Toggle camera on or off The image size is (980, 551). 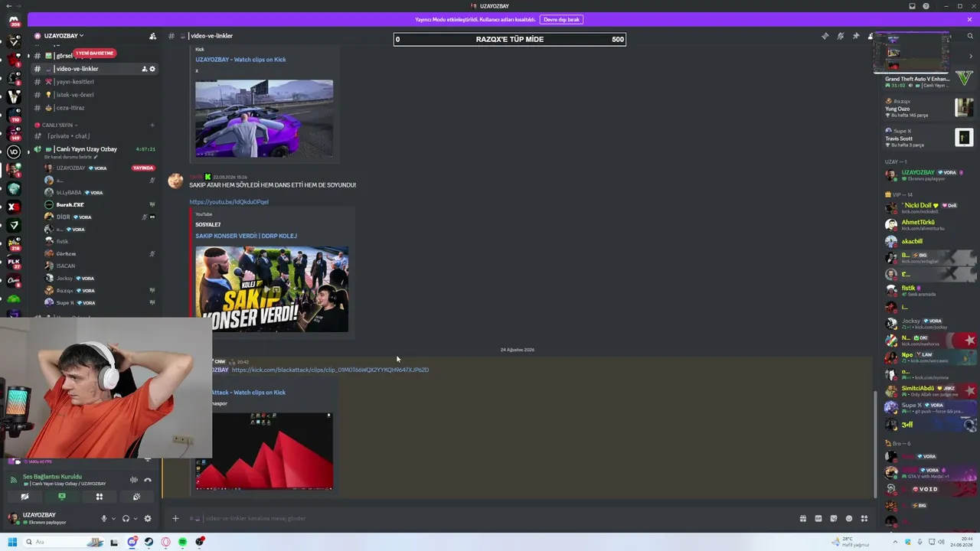pos(24,497)
